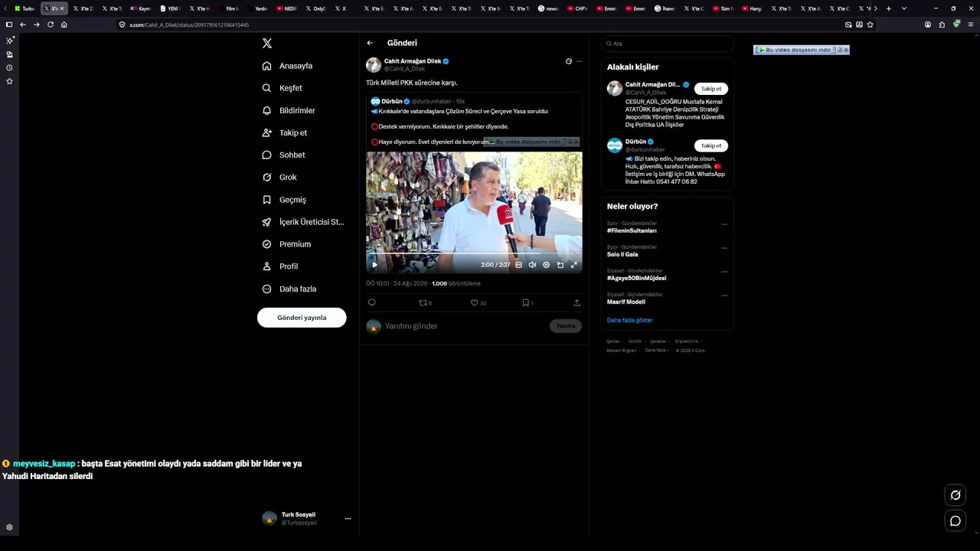Switch to the Keym tab
Image resolution: width=980 pixels, height=551 pixels.
141,8
